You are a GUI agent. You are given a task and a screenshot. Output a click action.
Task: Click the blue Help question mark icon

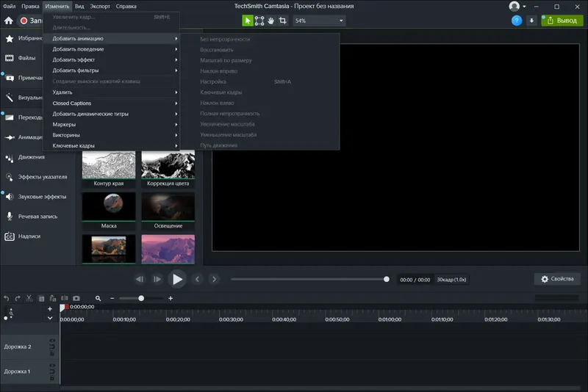coord(517,21)
